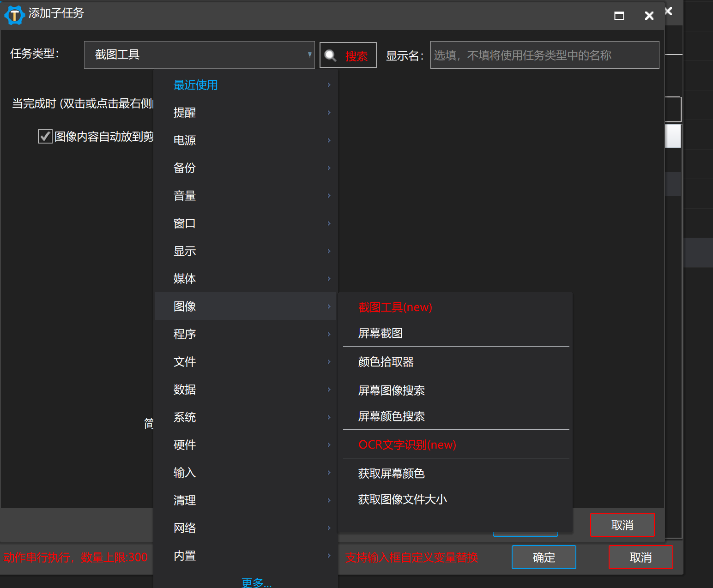Screen dimensions: 713x588
Task: Open the 任务类型 dropdown showing 截图工具
Action: tap(199, 55)
